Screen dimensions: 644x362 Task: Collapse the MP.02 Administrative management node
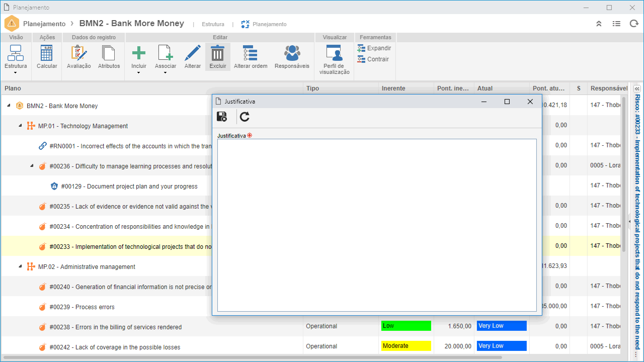pyautogui.click(x=20, y=266)
